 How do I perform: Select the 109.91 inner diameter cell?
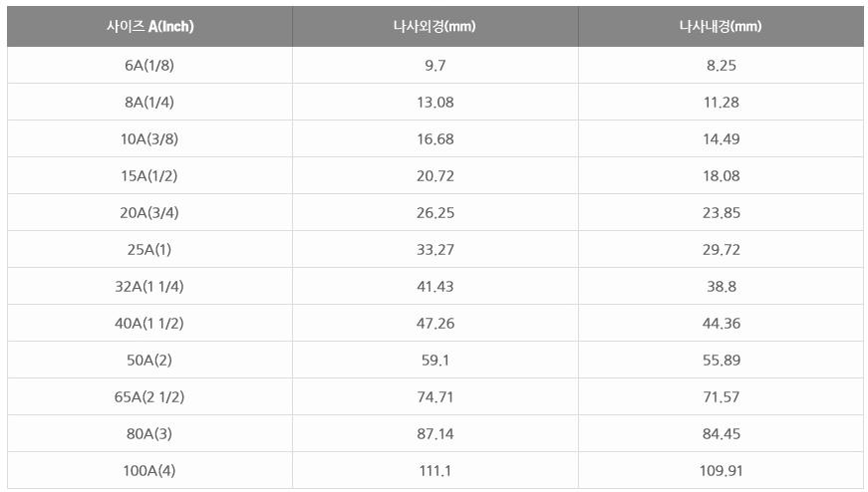click(x=721, y=471)
